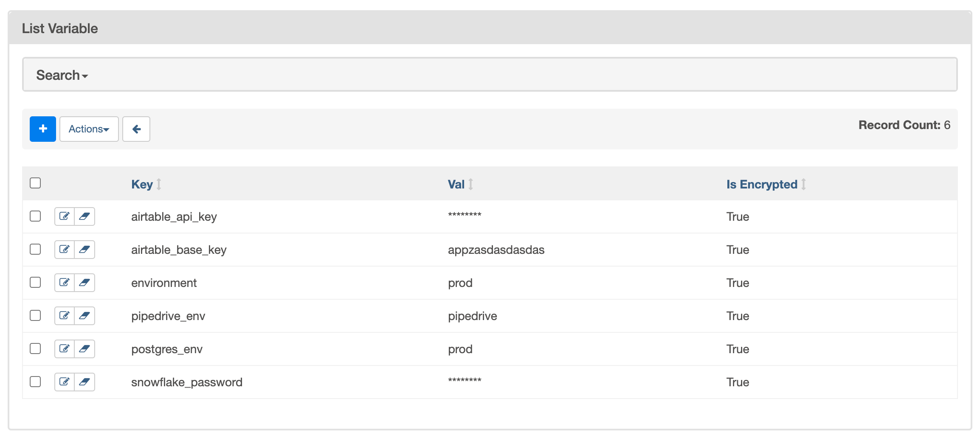Click the Is Encrypted sort arrows icon

pyautogui.click(x=804, y=184)
